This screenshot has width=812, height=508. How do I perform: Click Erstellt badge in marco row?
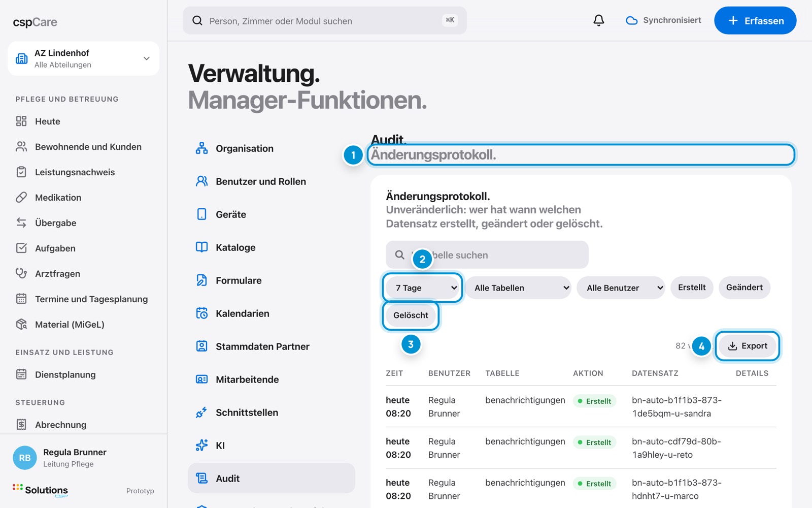tap(594, 484)
